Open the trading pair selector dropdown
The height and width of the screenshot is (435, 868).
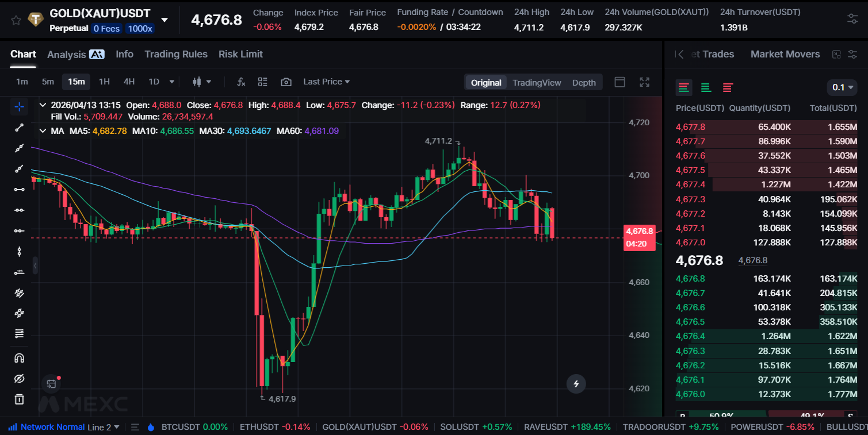tap(165, 20)
